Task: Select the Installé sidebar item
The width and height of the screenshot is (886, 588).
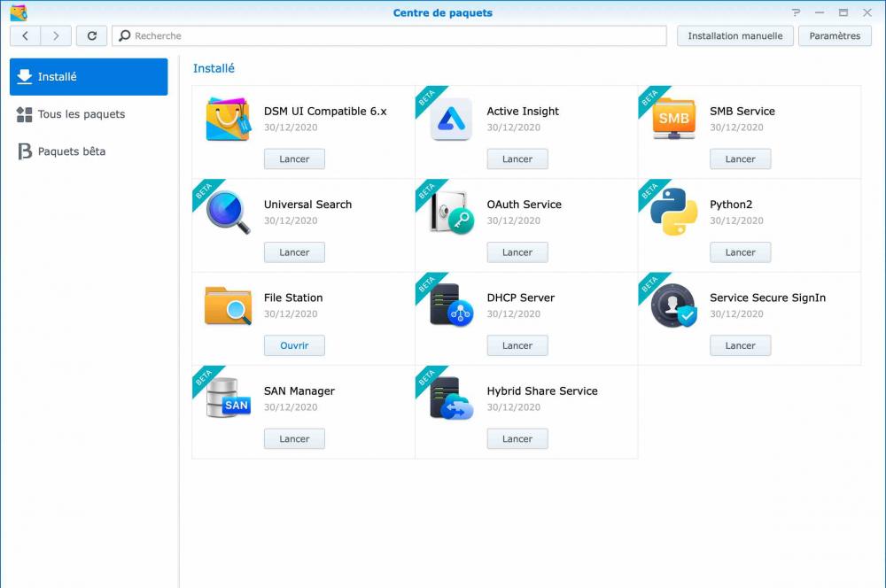Action: coord(88,77)
